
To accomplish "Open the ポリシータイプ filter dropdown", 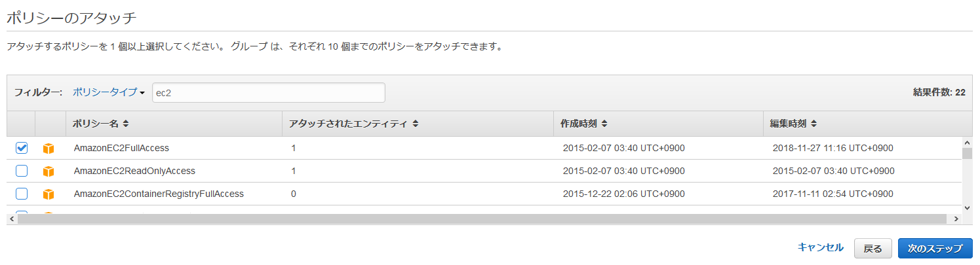I will pyautogui.click(x=108, y=92).
